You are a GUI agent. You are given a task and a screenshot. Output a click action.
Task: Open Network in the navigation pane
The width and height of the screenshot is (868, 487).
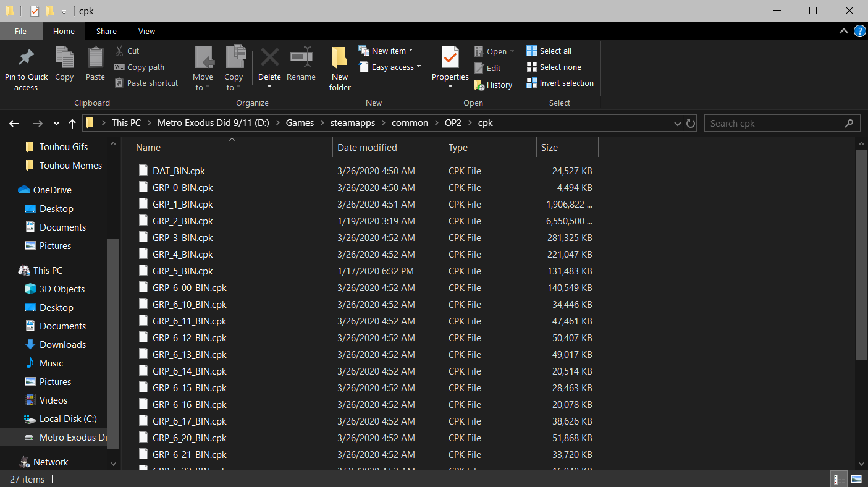(x=51, y=462)
